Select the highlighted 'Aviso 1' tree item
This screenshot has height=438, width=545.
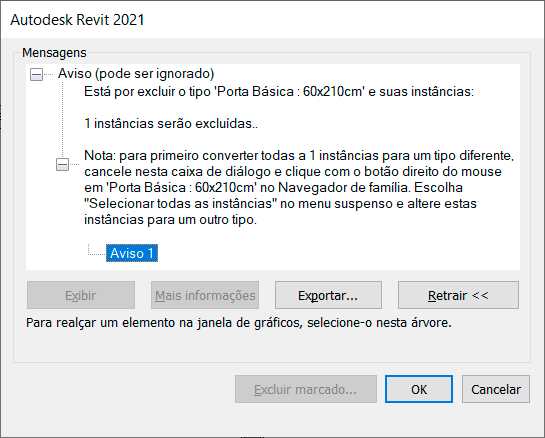click(x=132, y=253)
